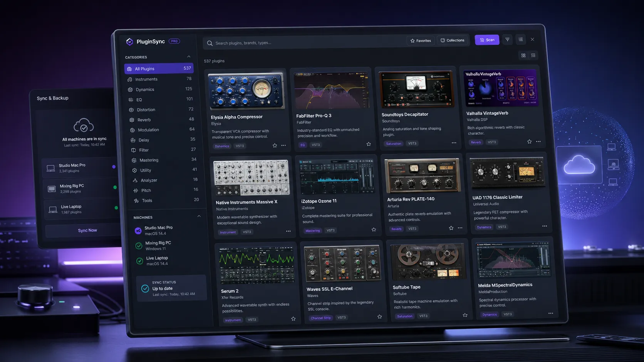Click the Channel Strip tag on Waves SSL
The height and width of the screenshot is (362, 644).
(321, 318)
